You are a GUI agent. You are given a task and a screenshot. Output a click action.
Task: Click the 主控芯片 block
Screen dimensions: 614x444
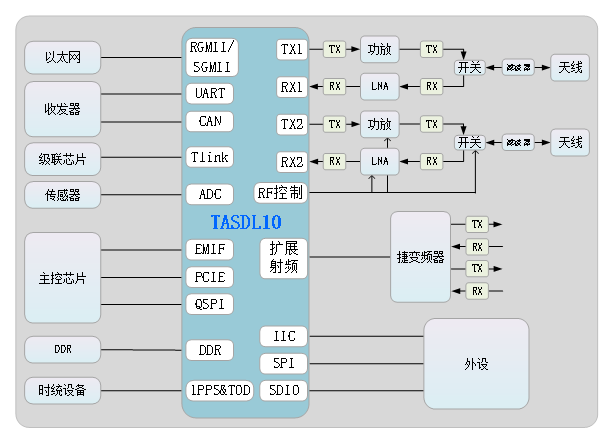click(62, 278)
